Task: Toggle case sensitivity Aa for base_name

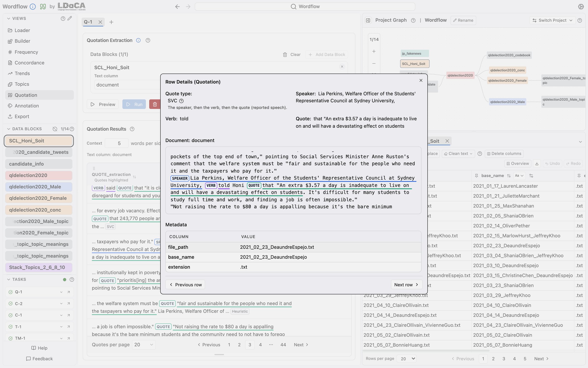Action: [519, 176]
